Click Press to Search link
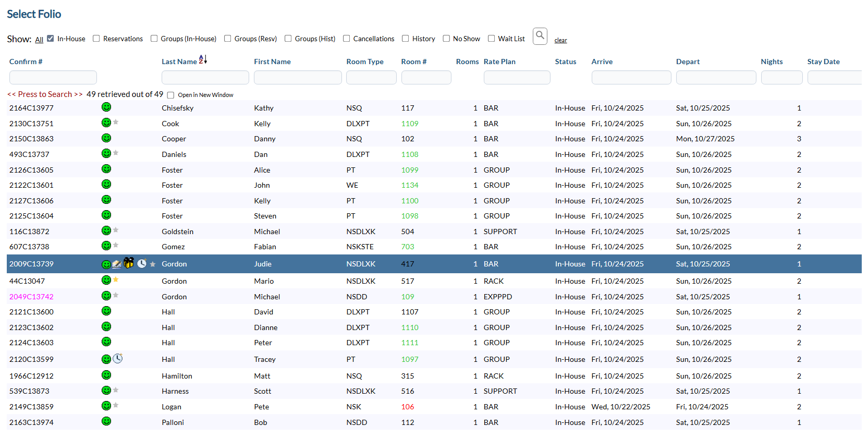The height and width of the screenshot is (438, 868). (x=45, y=94)
